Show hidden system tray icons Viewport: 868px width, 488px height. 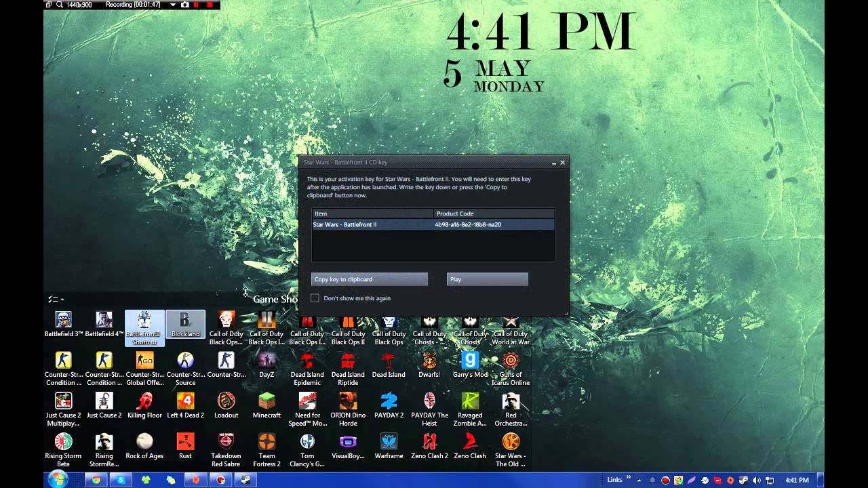pos(639,480)
